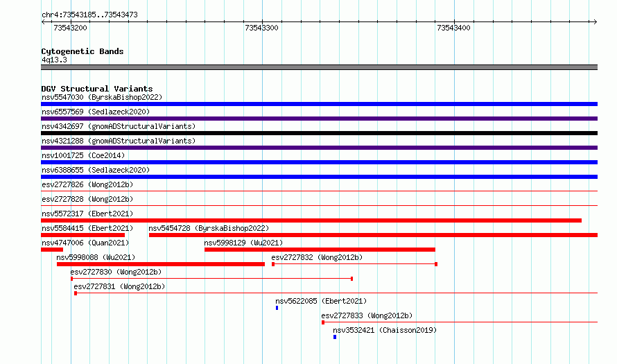Click the nsv5622085 (Ebert2021) label
The width and height of the screenshot is (617, 364).
(x=321, y=301)
